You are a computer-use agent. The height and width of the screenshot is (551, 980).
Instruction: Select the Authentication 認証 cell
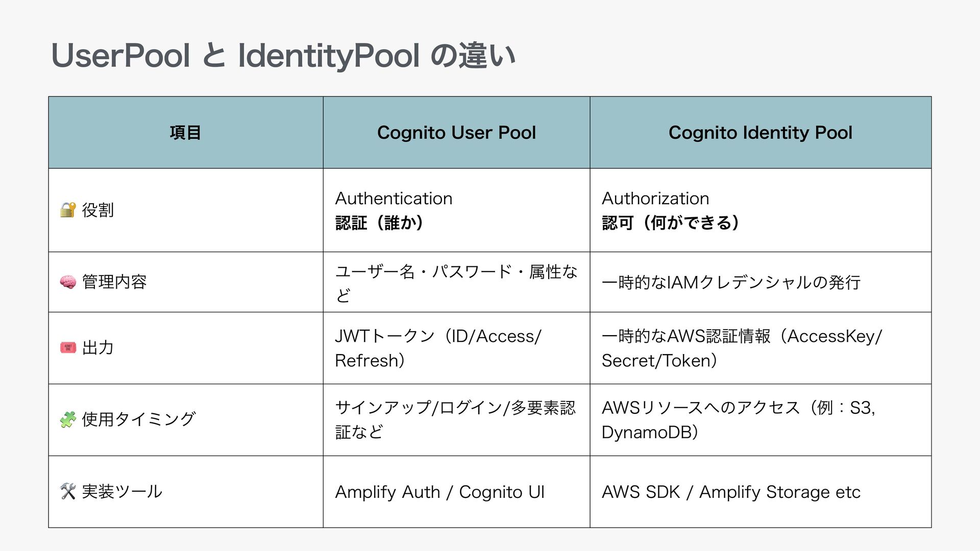point(394,210)
